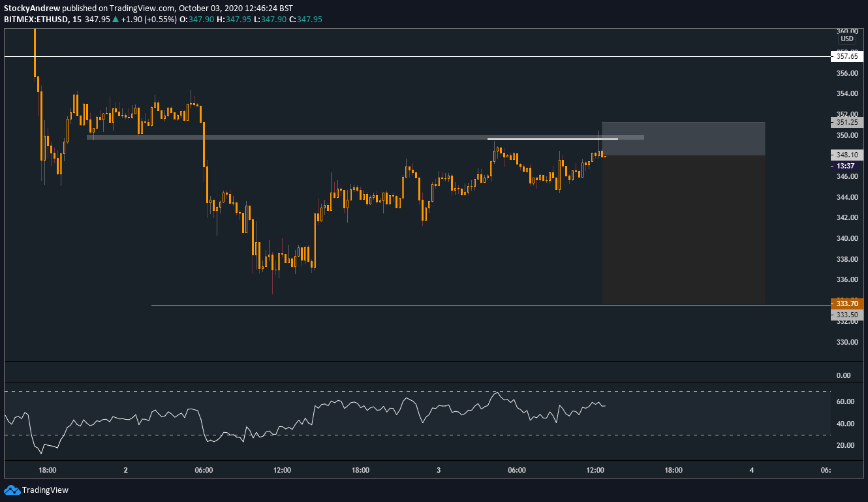Select the day 3 label on time axis
Screen dimensions: 868x502
coord(438,469)
